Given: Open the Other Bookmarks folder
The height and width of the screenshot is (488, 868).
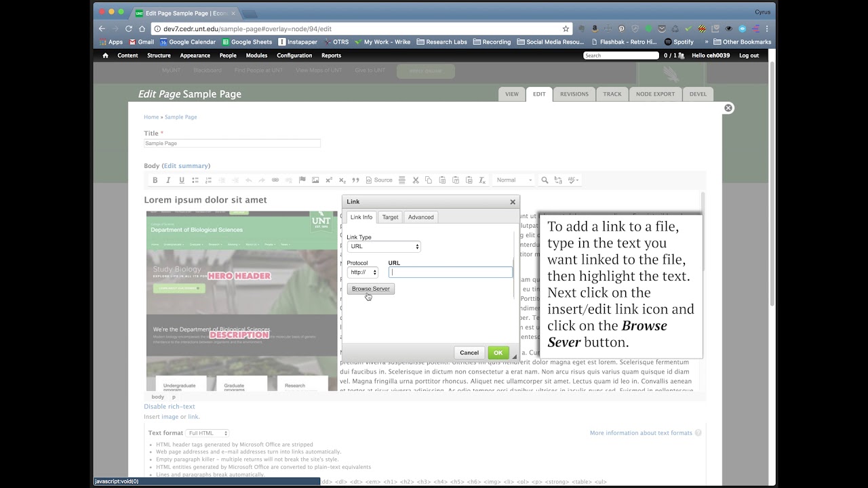Looking at the screenshot, I should [x=742, y=42].
